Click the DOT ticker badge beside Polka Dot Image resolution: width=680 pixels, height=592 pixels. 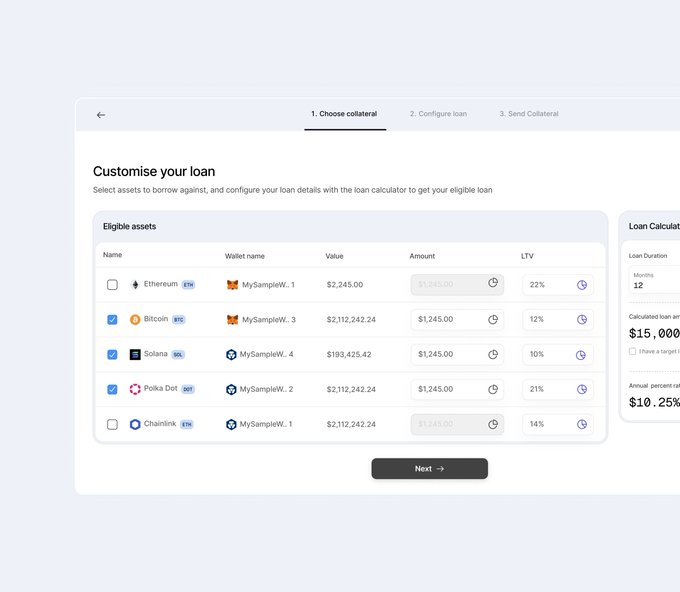pos(188,389)
